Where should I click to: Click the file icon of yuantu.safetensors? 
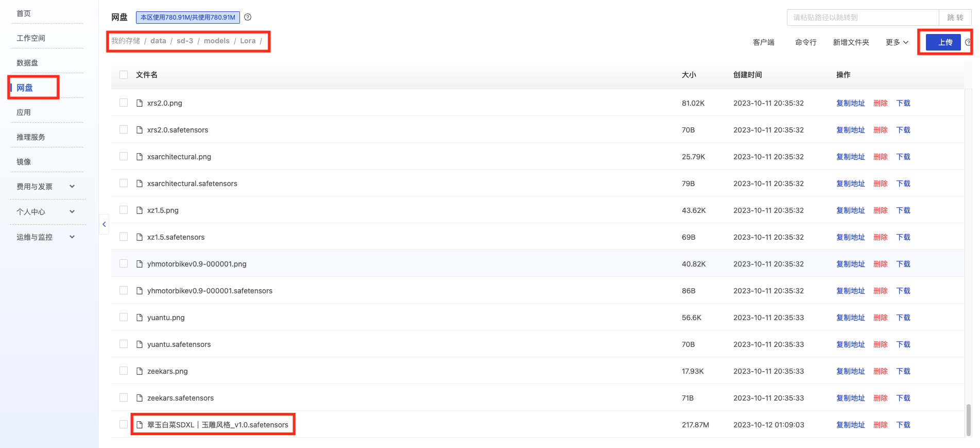point(139,344)
